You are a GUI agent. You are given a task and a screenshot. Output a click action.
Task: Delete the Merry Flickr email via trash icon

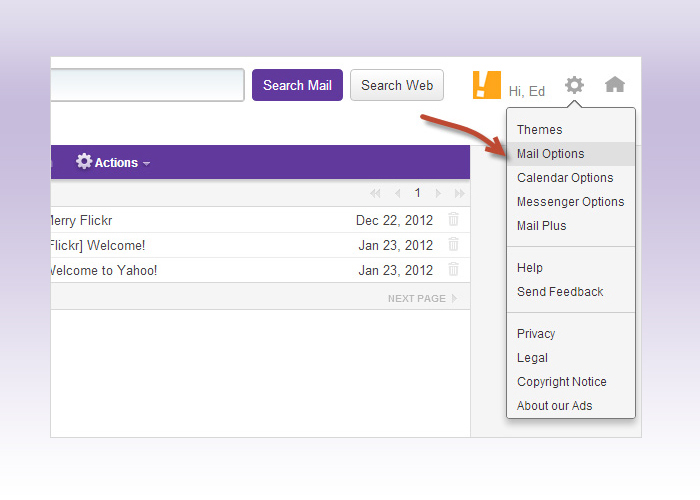[453, 219]
